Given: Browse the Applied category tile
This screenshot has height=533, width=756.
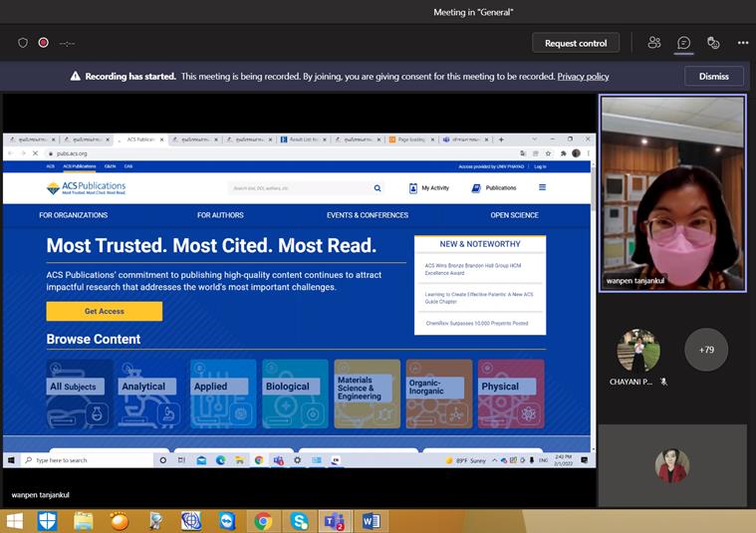Looking at the screenshot, I should coord(223,394).
